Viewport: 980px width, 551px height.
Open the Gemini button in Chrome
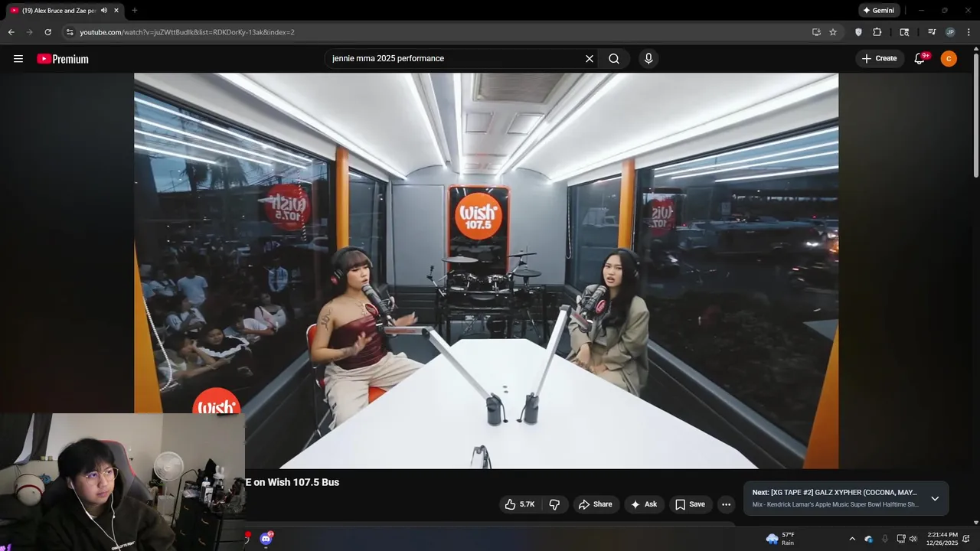(878, 11)
